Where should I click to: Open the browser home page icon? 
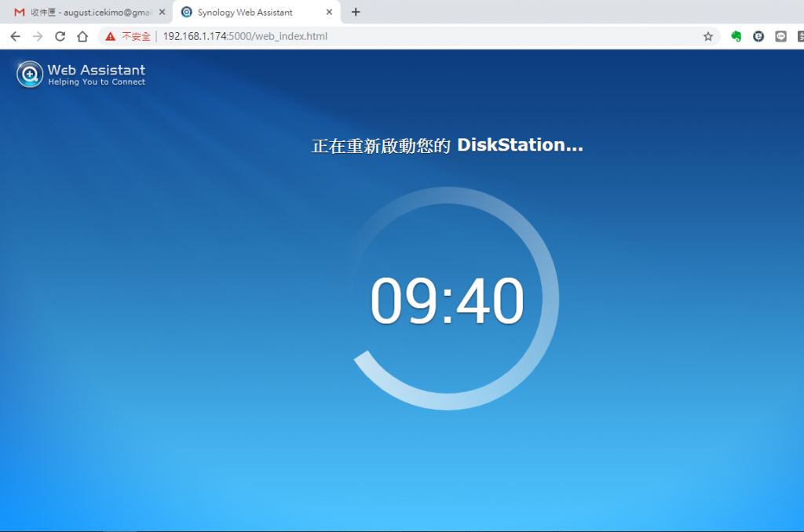tap(82, 36)
